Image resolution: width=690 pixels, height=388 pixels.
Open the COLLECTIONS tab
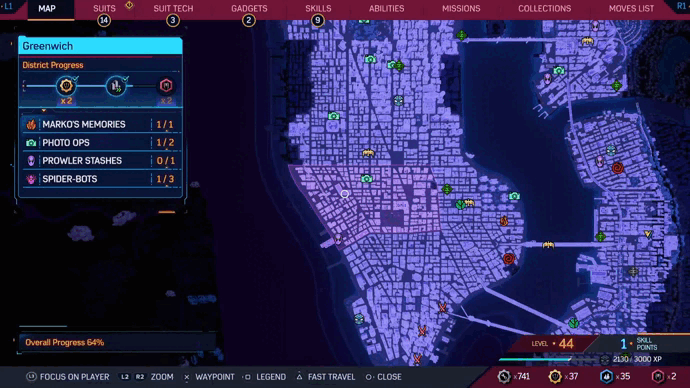pos(544,8)
